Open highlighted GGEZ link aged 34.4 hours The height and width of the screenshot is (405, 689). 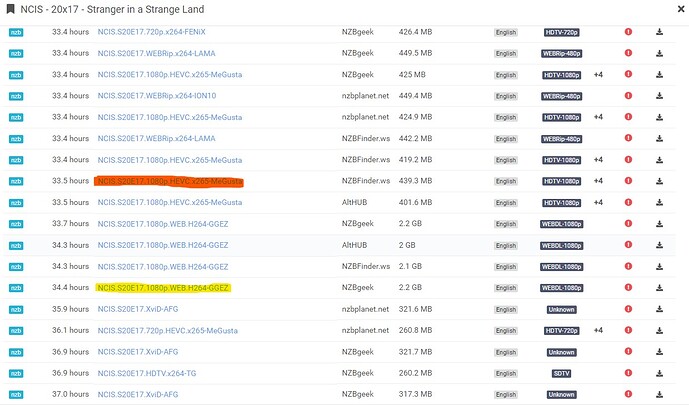coord(163,288)
